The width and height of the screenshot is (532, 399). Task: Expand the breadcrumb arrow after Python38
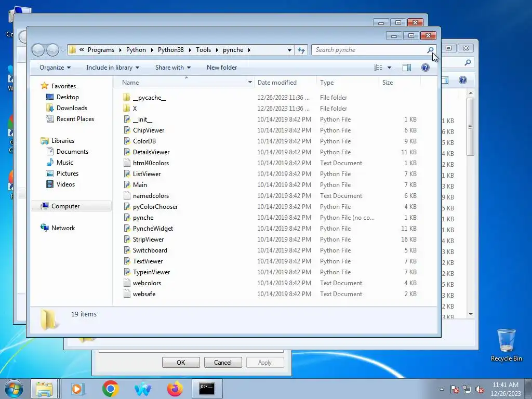click(x=190, y=50)
